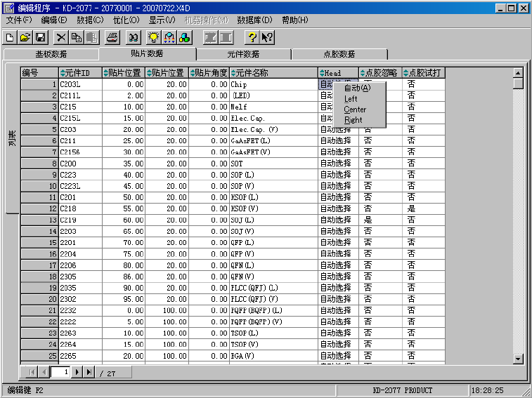Click the Save floppy disk icon
Image resolution: width=532 pixels, height=398 pixels.
(40, 38)
